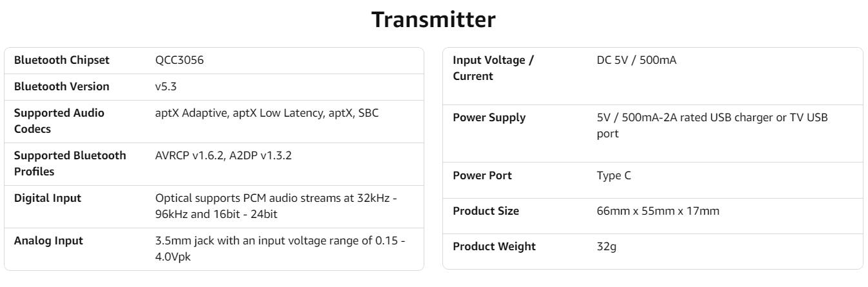The width and height of the screenshot is (868, 287).
Task: Click the AVRCP v1.6.2, A2DP v1.3.2 value
Action: click(x=223, y=155)
